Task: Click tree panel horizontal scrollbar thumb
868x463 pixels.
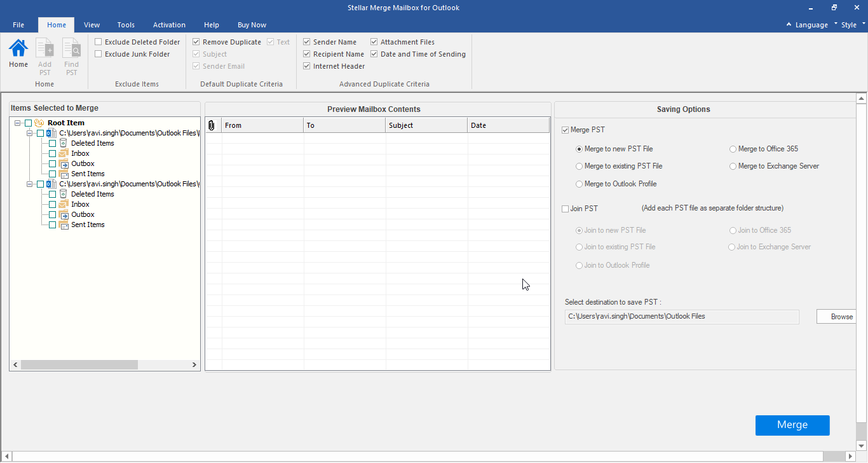Action: (79, 365)
